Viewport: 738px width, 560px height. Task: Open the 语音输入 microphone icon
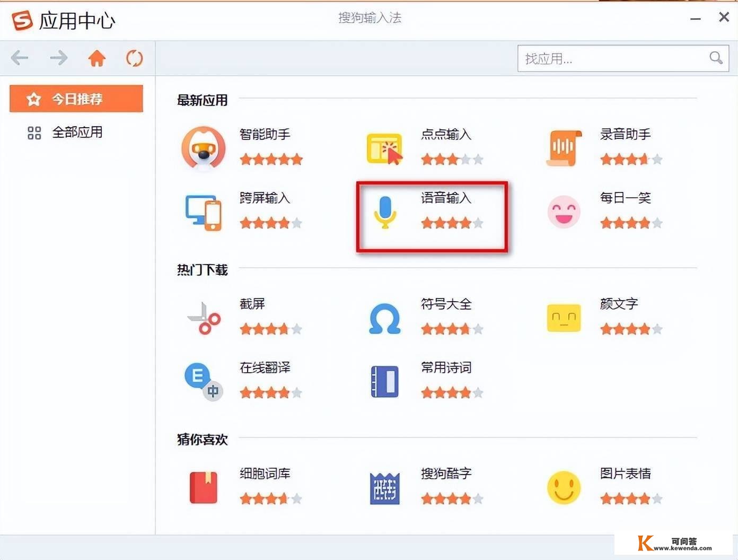(385, 212)
